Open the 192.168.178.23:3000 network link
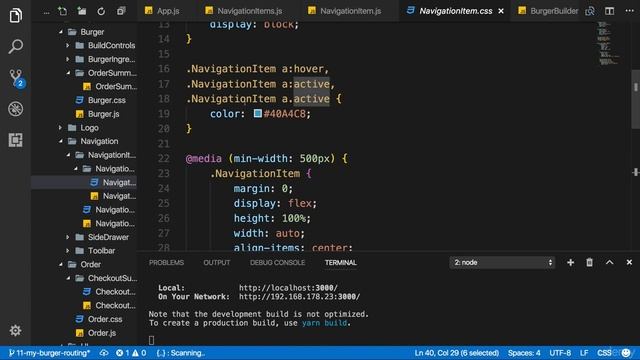 point(300,297)
